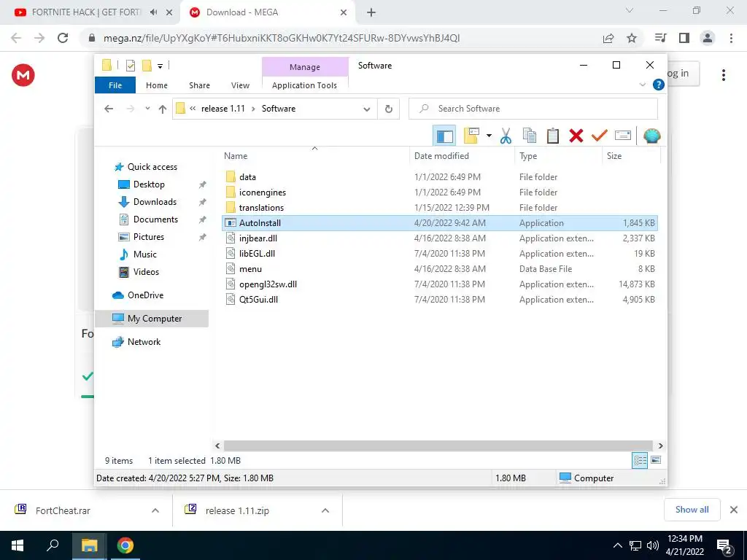Click the shell globe icon in toolbar

[651, 136]
